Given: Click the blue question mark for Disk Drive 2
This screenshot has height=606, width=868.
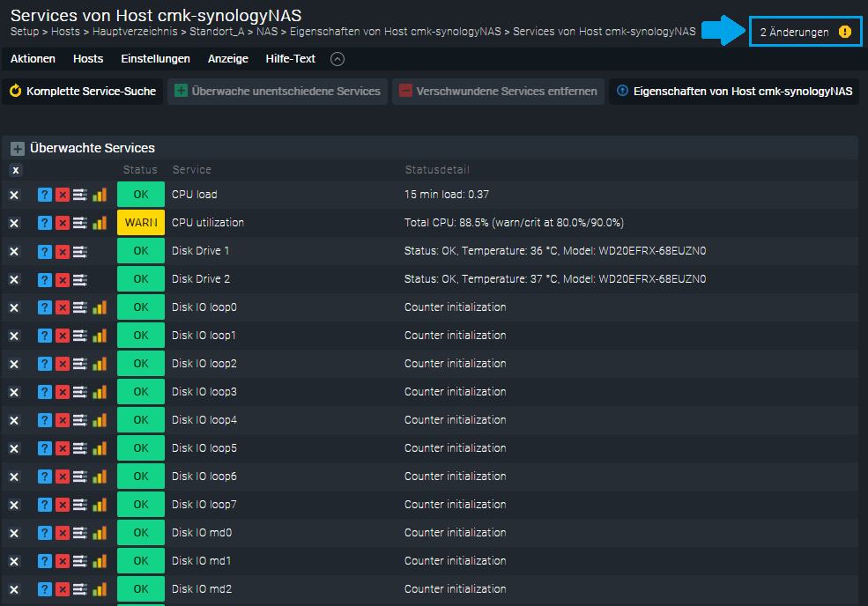Looking at the screenshot, I should point(45,279).
